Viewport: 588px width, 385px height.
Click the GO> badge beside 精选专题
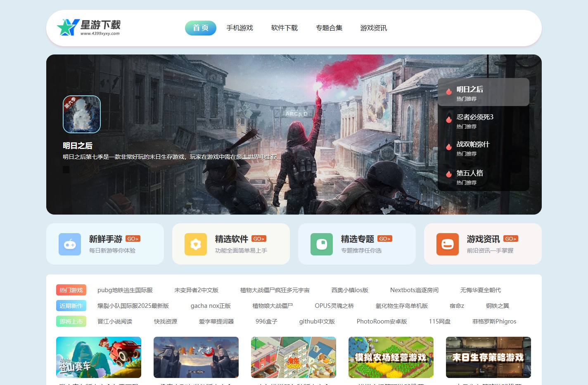pos(385,239)
